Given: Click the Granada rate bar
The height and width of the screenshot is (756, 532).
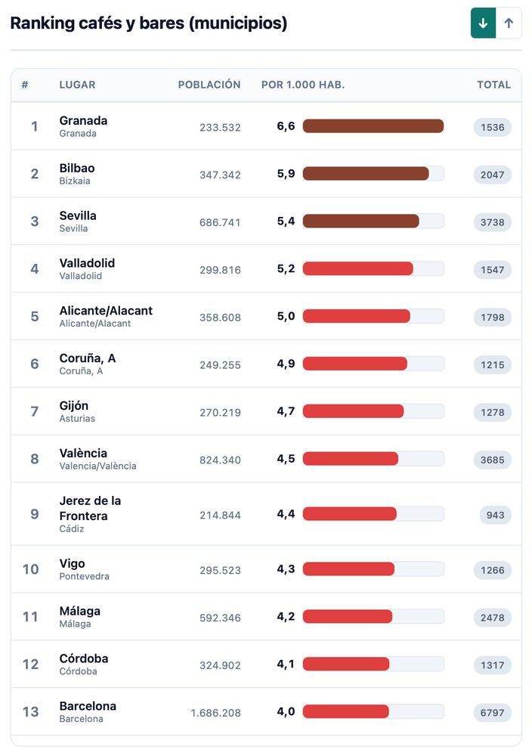Looking at the screenshot, I should (373, 126).
